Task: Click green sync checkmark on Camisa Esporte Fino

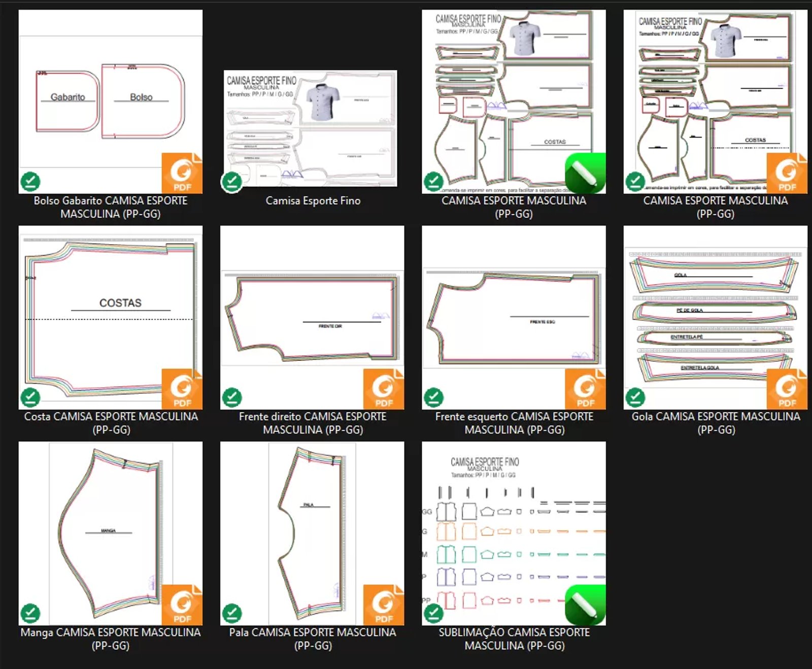Action: coord(232,182)
